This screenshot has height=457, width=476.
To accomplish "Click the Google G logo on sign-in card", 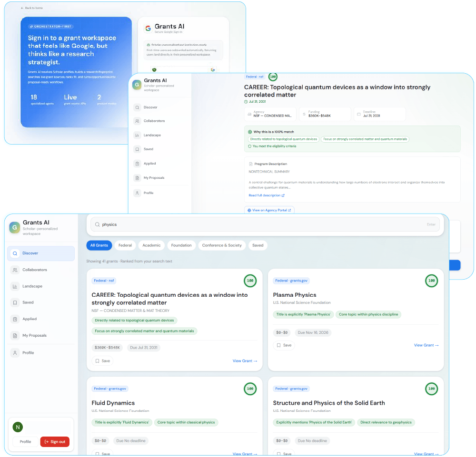I will pyautogui.click(x=148, y=28).
